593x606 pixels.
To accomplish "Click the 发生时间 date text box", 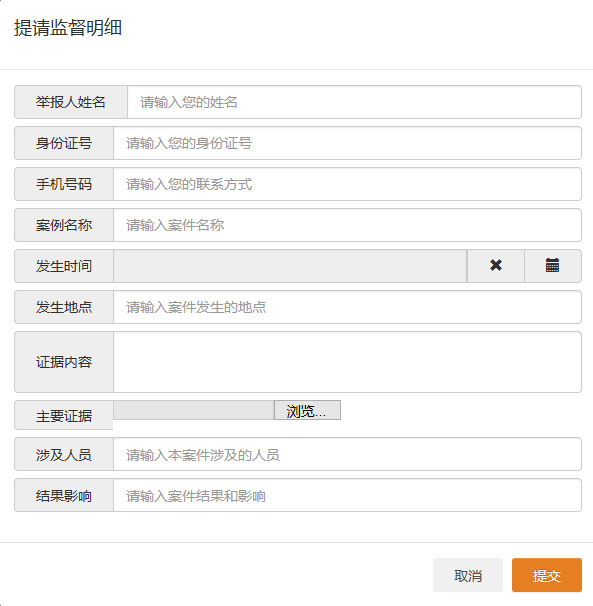I will click(x=290, y=266).
